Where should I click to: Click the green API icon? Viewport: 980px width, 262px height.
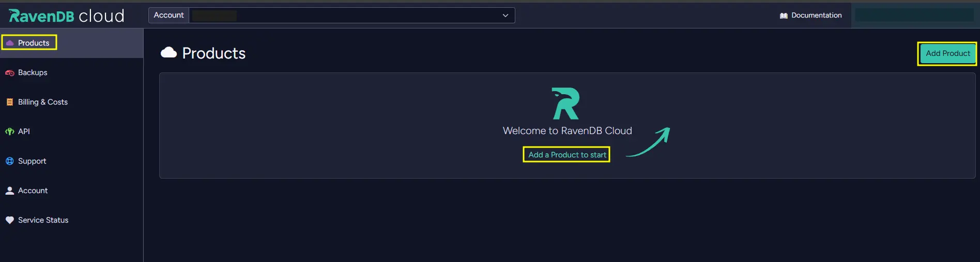10,132
